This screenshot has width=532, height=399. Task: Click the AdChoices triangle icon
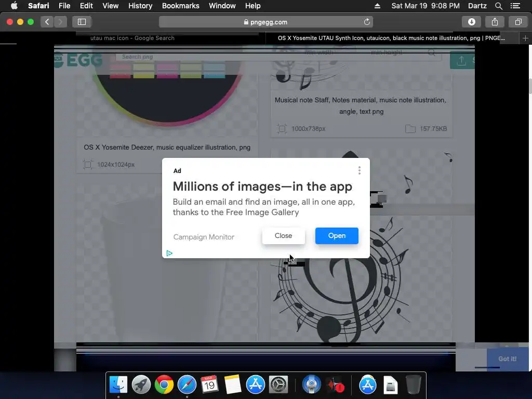click(169, 253)
